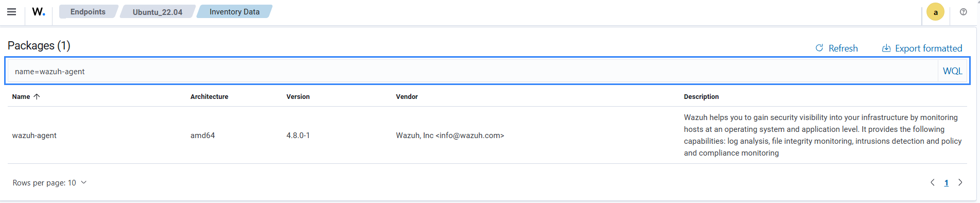Toggle sort arrow on Name column
Screen dimensions: 980x203
37,96
